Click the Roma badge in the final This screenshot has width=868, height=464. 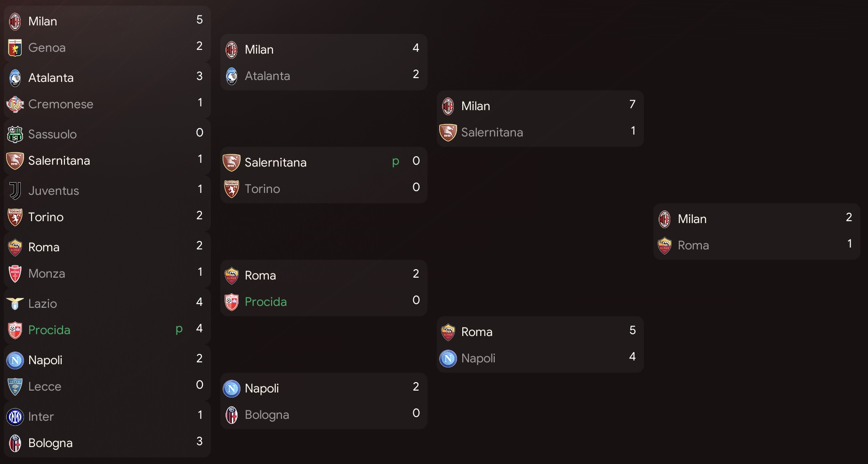665,246
